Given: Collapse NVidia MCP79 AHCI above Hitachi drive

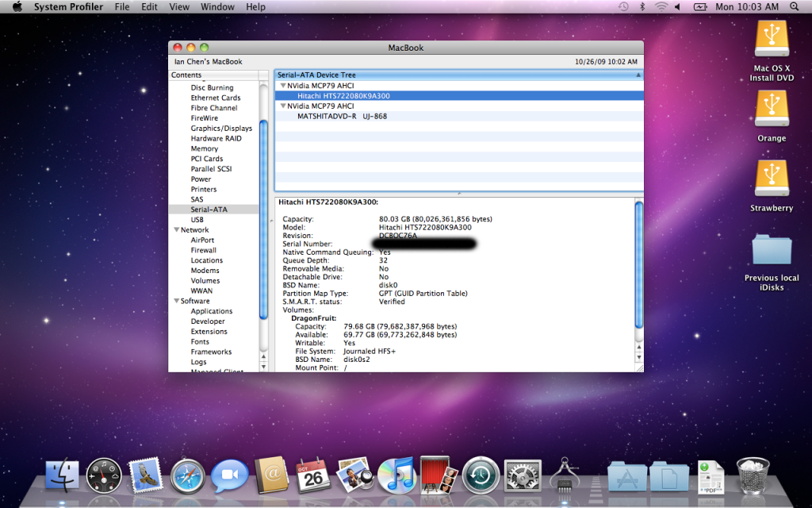Looking at the screenshot, I should (283, 86).
